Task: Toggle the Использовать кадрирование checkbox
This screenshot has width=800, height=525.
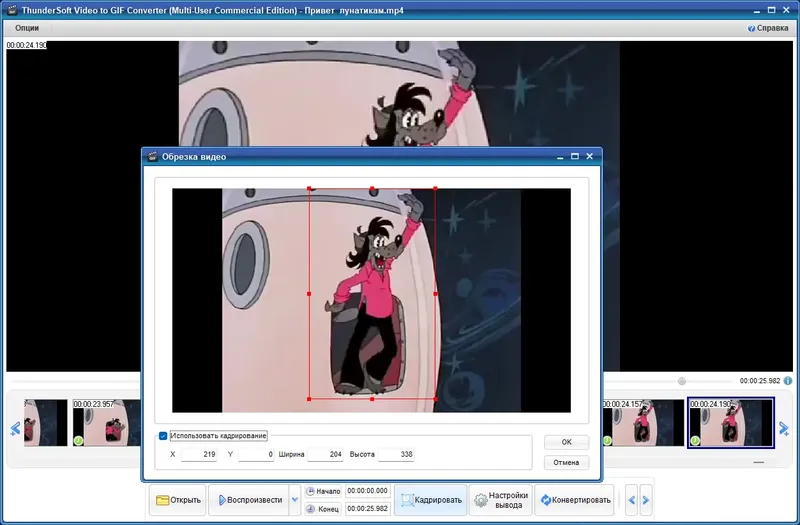Action: coord(163,436)
